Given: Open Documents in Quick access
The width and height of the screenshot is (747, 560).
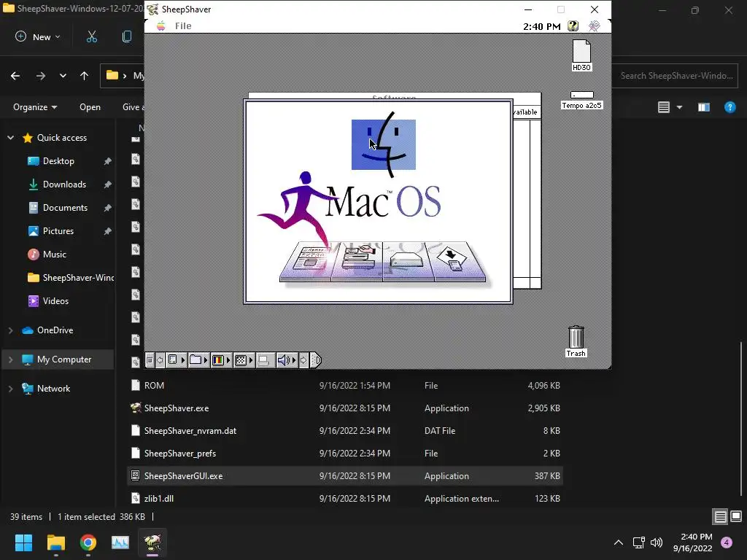Looking at the screenshot, I should click(65, 208).
